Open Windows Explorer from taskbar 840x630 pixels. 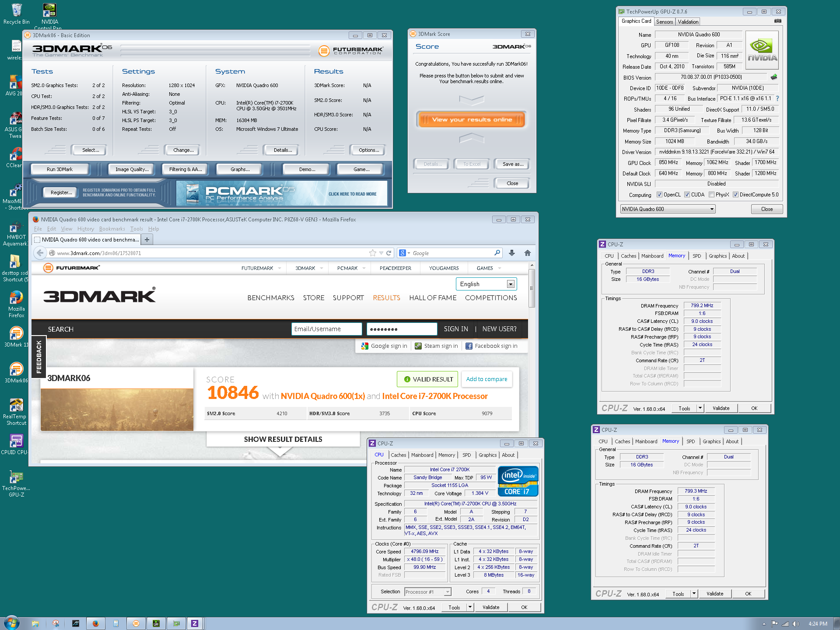(35, 623)
